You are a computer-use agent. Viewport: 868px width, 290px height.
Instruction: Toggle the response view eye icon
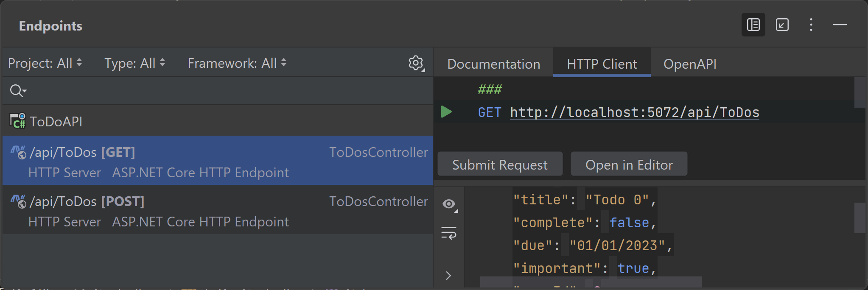(449, 204)
